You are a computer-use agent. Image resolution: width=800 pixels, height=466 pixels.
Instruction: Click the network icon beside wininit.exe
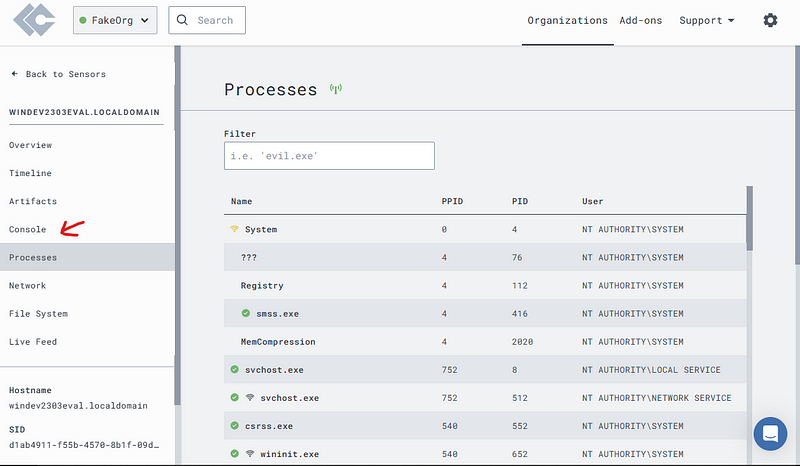[249, 453]
